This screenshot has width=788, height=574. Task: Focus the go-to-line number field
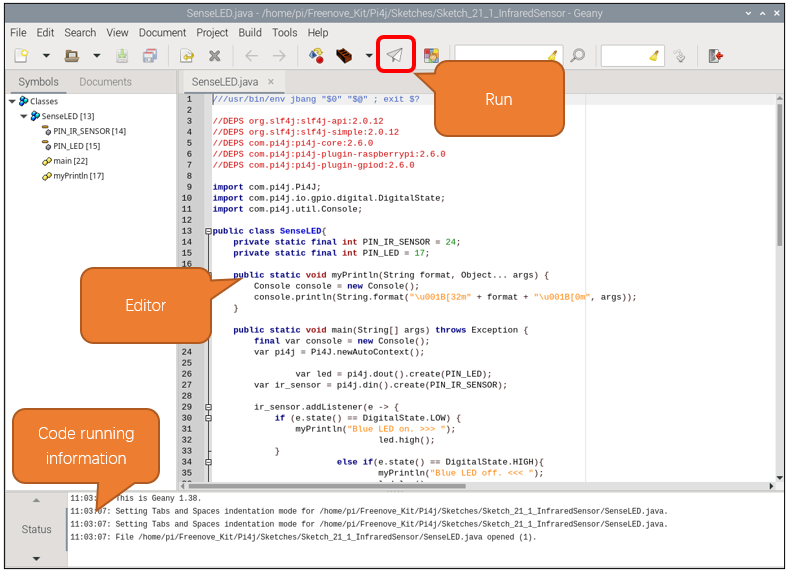click(623, 55)
